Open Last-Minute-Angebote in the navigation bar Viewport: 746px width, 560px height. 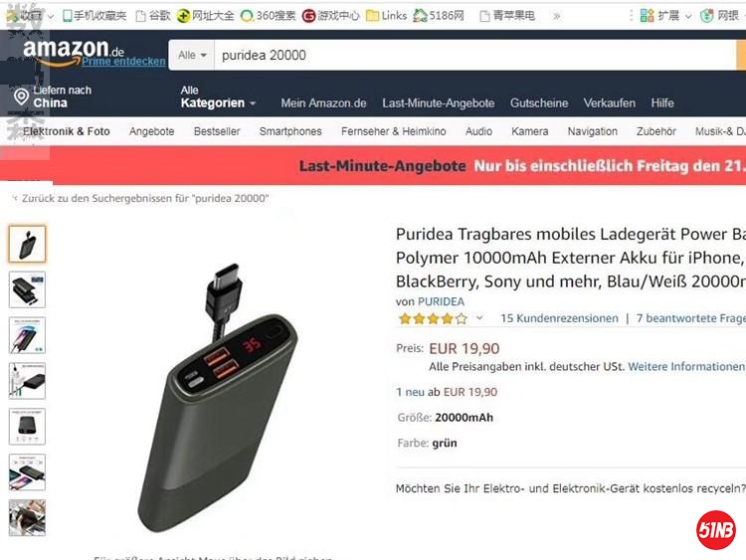[x=439, y=103]
